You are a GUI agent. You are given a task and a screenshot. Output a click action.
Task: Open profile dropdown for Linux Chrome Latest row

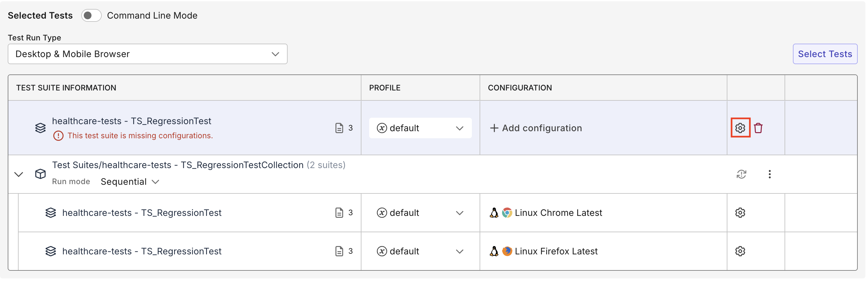point(420,213)
